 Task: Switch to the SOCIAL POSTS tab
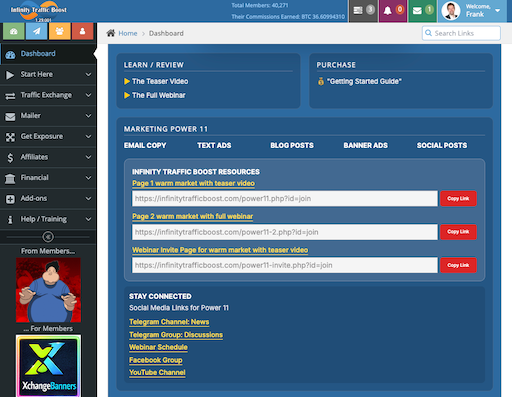click(442, 145)
